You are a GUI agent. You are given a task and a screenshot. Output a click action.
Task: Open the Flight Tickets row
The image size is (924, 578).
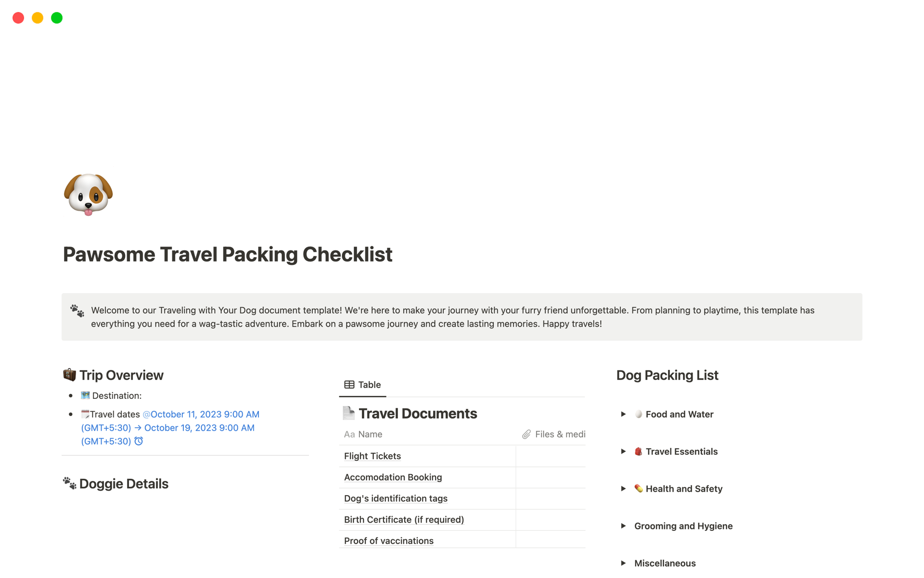point(372,456)
